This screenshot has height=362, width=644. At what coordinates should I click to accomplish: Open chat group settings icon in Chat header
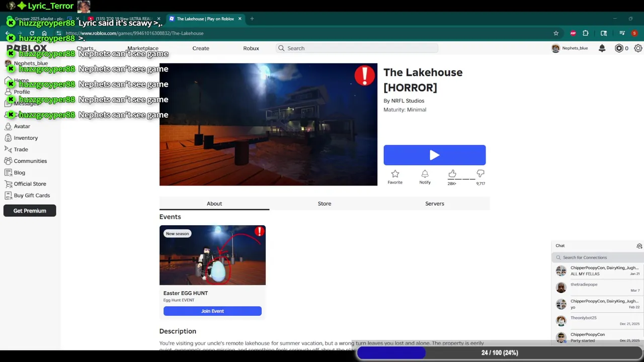click(x=639, y=246)
